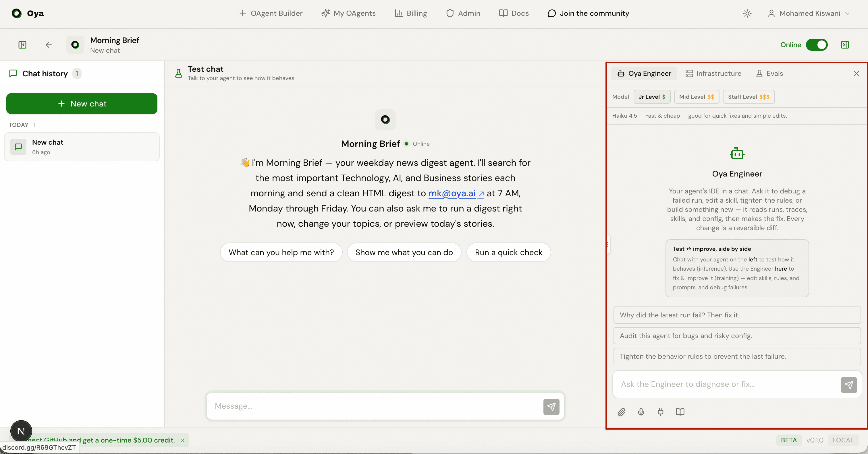Click the New chat conversation bubble icon
The height and width of the screenshot is (454, 868).
click(19, 147)
